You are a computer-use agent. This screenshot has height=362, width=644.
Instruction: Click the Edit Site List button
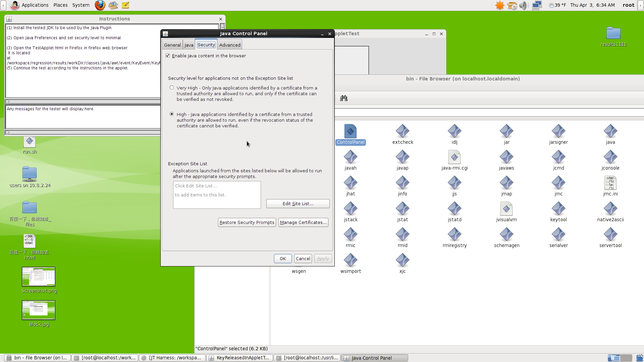pos(298,204)
